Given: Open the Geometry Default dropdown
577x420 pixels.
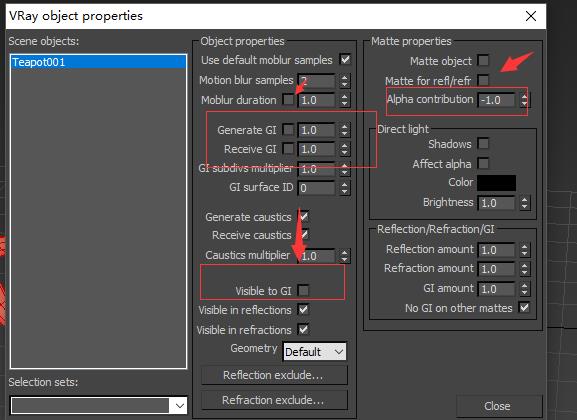Looking at the screenshot, I should click(x=315, y=352).
